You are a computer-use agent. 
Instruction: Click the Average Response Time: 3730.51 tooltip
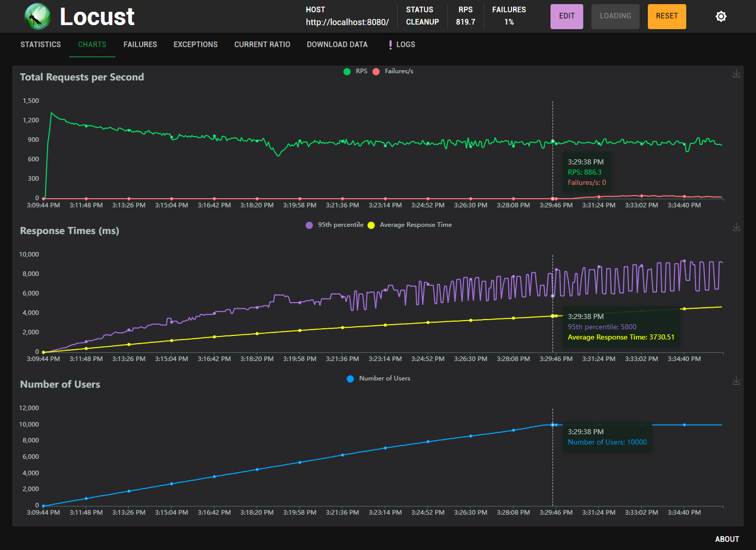tap(621, 337)
